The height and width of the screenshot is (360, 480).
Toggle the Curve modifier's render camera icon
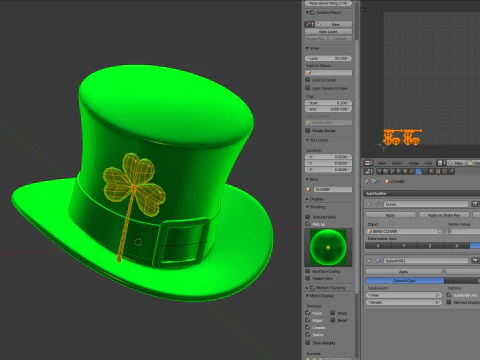(475, 204)
